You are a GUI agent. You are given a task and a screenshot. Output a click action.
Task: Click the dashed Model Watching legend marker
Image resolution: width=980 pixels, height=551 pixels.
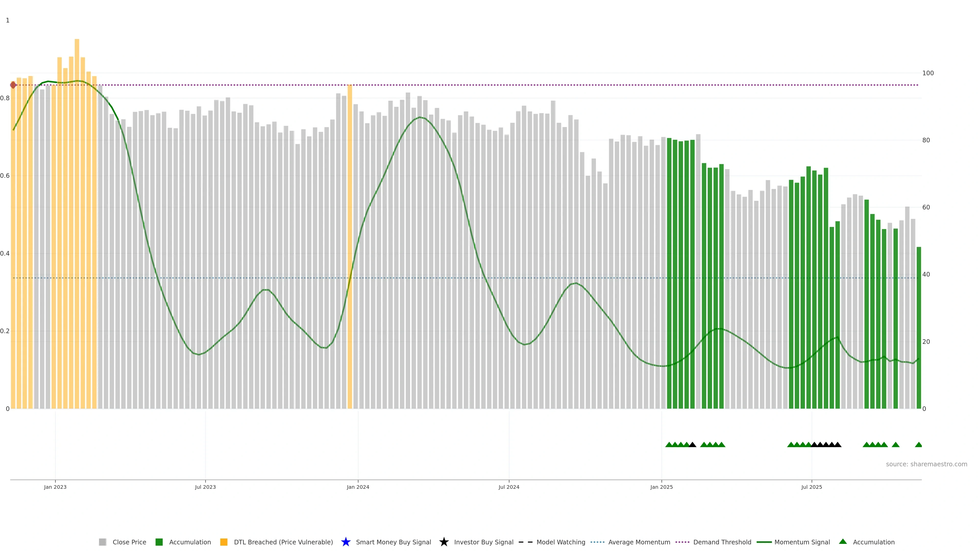[x=525, y=542]
